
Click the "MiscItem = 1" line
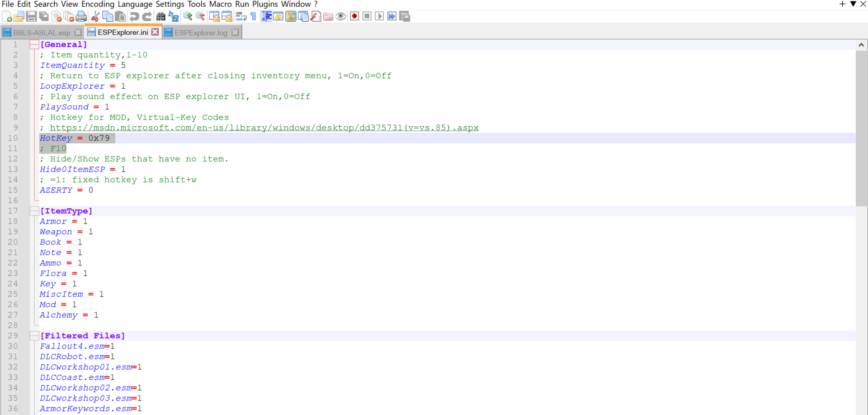click(72, 294)
